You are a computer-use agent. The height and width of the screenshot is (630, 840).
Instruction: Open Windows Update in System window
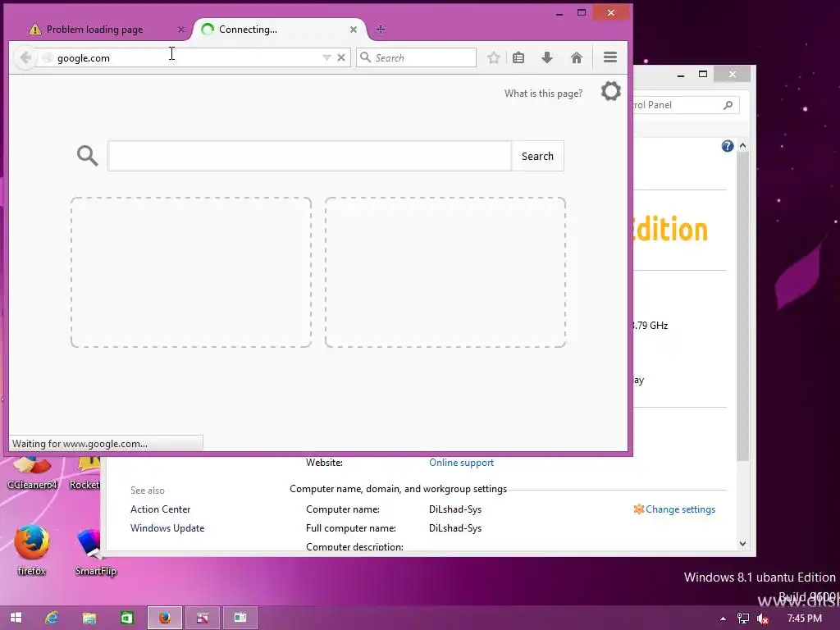167,527
